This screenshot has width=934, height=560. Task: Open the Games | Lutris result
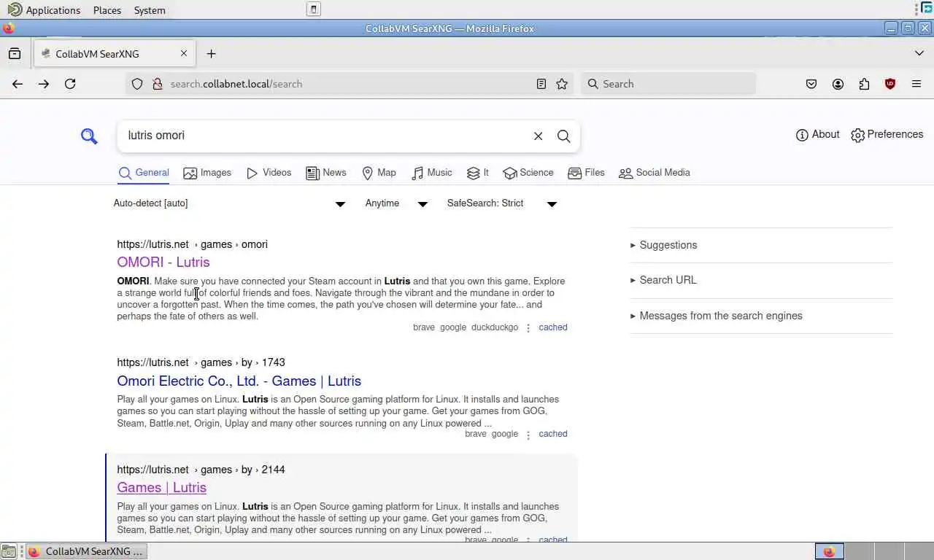[162, 487]
